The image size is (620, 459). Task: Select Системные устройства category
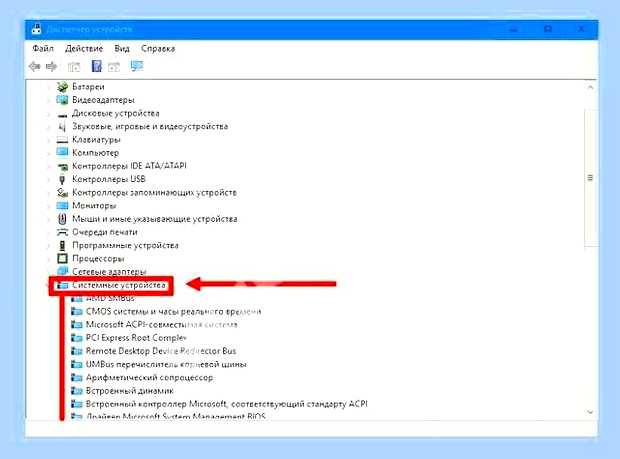pos(119,285)
